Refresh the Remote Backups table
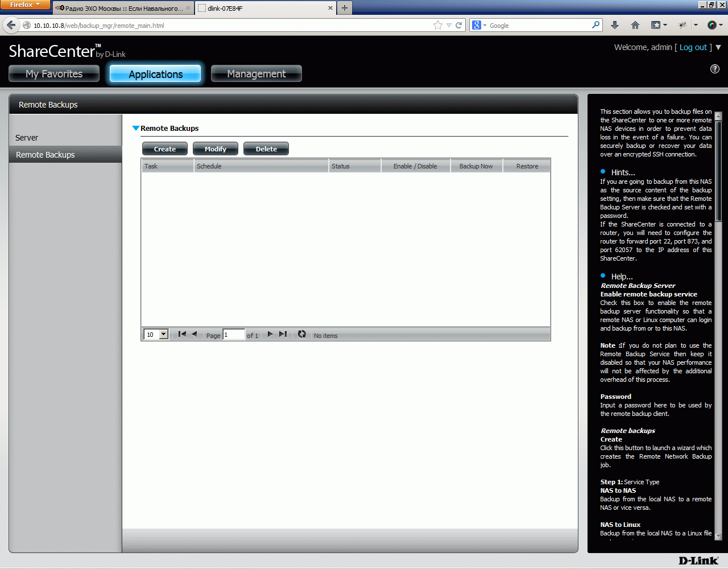The width and height of the screenshot is (728, 569). [302, 335]
